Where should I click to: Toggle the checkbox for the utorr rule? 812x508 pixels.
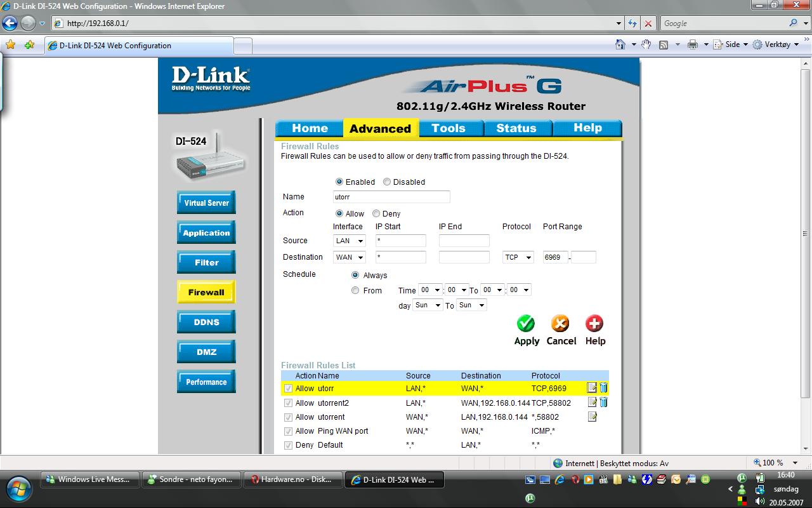point(289,388)
